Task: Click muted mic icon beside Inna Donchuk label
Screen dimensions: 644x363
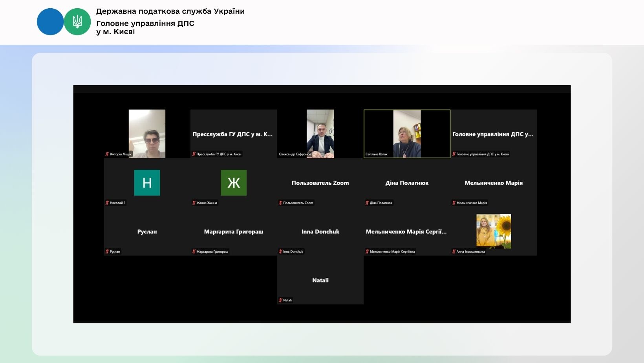Action: (280, 251)
